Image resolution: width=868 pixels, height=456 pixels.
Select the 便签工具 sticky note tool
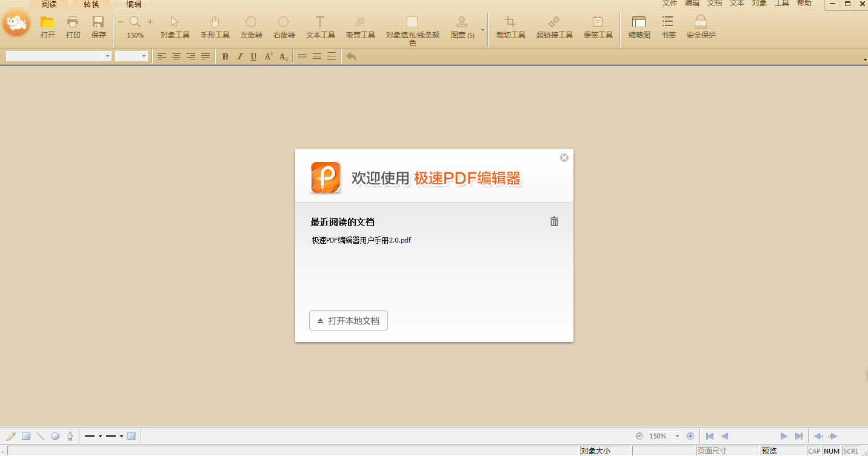coord(598,28)
